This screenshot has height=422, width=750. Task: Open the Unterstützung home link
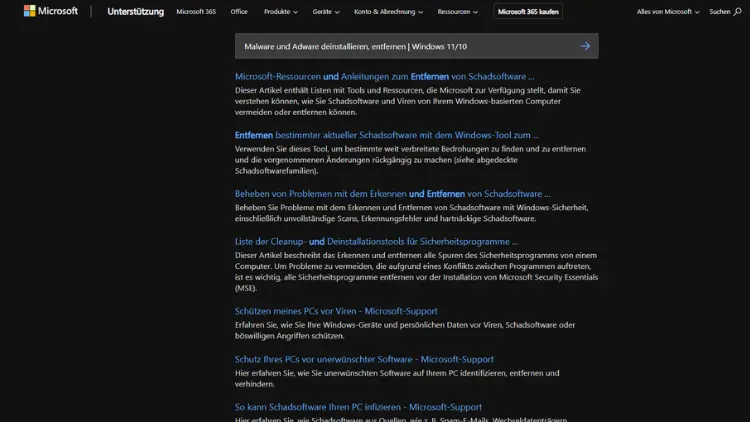pos(135,11)
